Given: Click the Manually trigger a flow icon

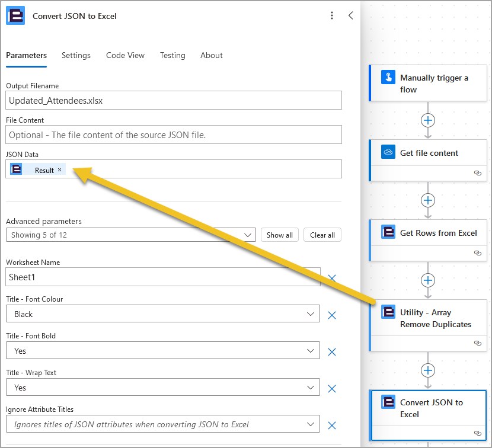Looking at the screenshot, I should click(388, 77).
